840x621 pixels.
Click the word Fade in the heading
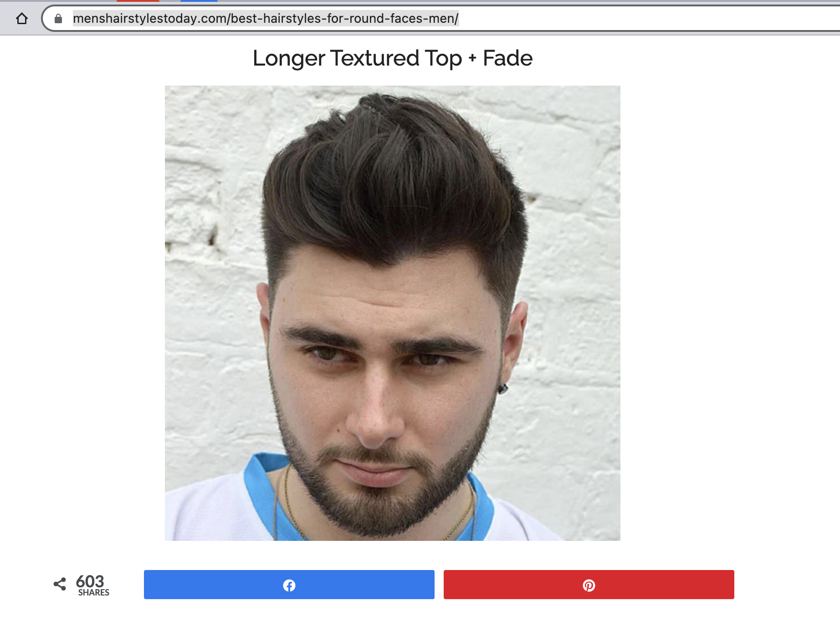coord(507,58)
